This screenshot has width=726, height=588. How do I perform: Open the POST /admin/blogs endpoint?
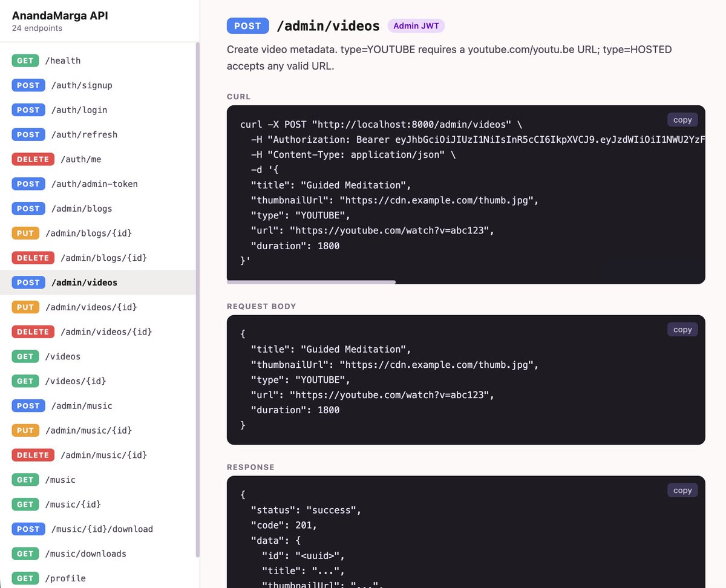97,209
